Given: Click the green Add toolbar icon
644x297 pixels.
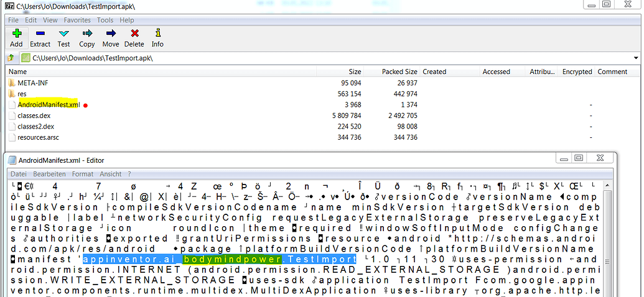Looking at the screenshot, I should [16, 34].
